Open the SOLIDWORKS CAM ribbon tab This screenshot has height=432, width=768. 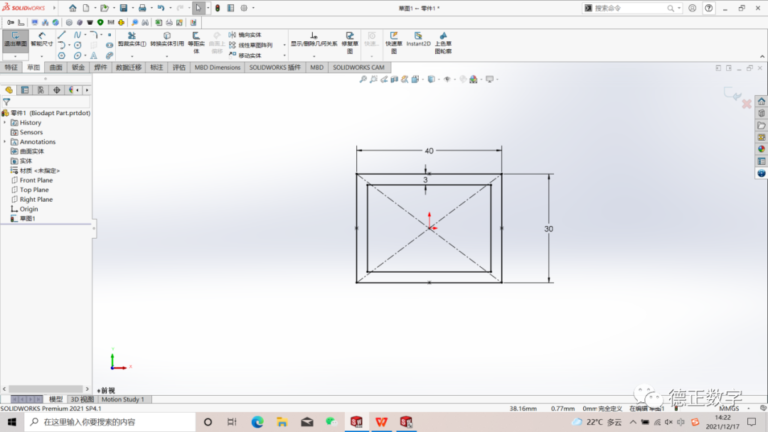pyautogui.click(x=359, y=67)
